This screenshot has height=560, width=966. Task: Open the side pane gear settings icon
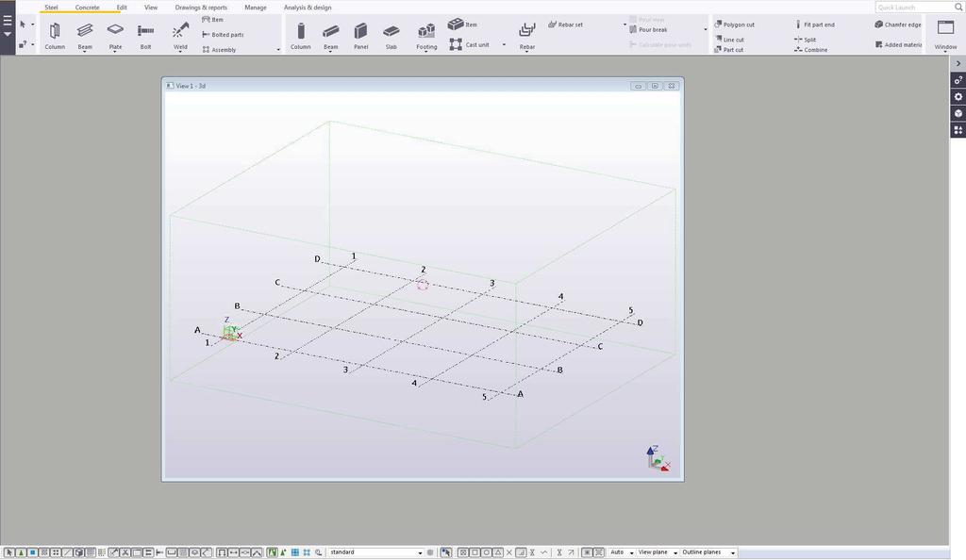pos(958,96)
